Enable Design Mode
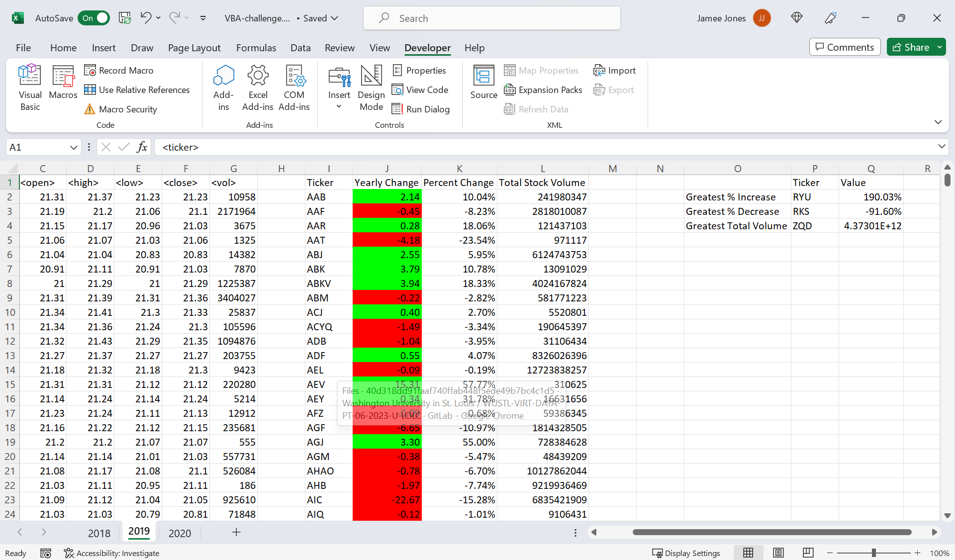The image size is (955, 560). point(371,88)
